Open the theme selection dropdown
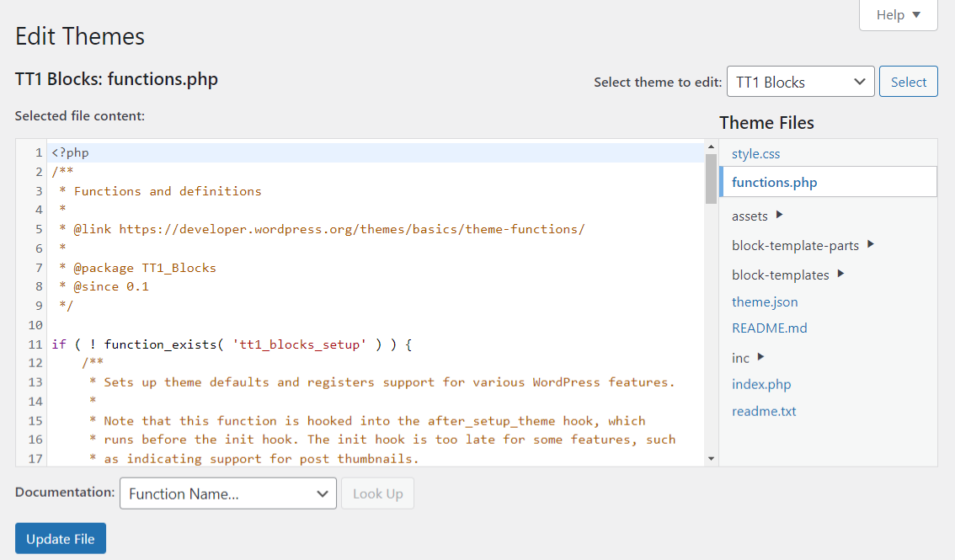 click(800, 81)
